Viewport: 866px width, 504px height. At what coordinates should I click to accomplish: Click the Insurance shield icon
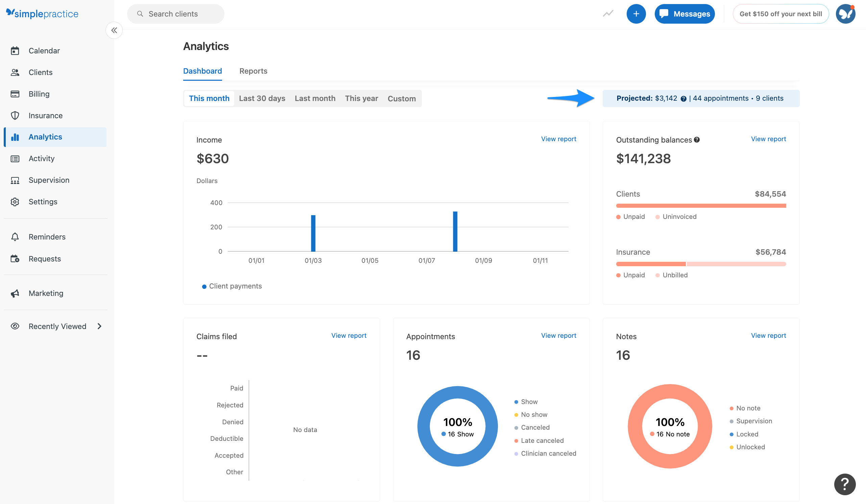[x=16, y=115]
